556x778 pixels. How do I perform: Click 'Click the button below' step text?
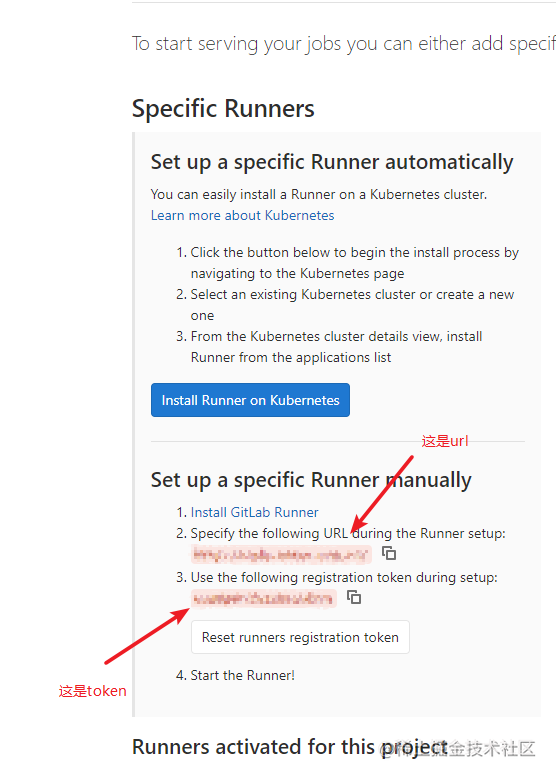[355, 263]
